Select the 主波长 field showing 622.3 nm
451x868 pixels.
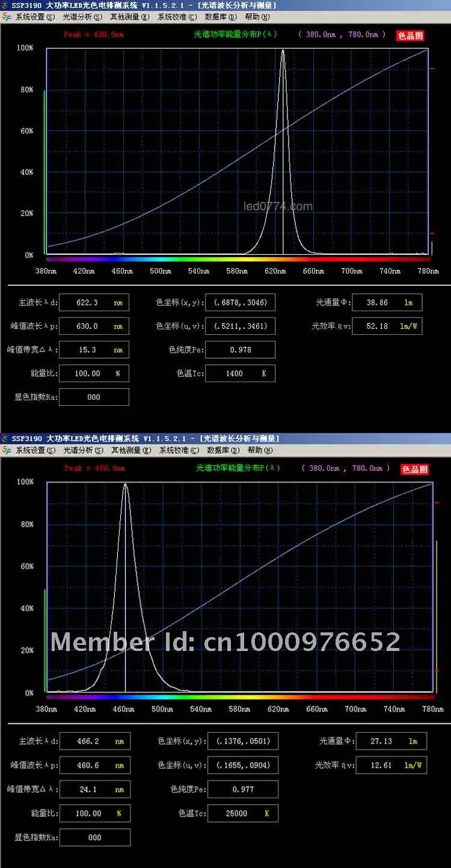(x=94, y=302)
